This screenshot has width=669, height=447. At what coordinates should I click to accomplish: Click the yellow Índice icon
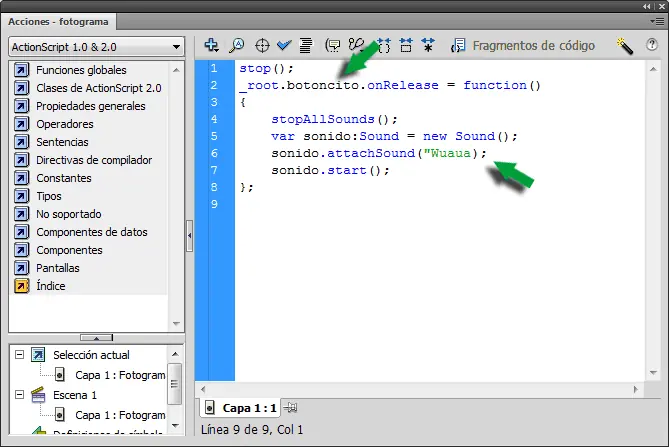click(22, 286)
